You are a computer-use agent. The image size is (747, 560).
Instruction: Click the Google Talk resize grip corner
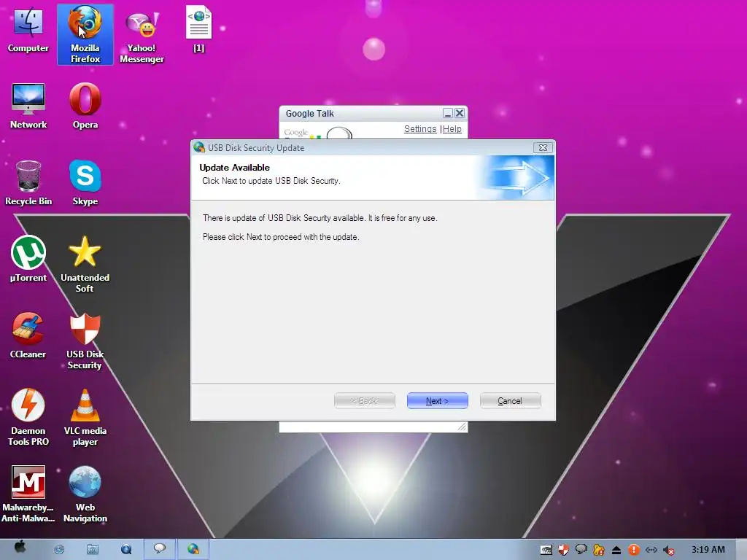(x=462, y=427)
